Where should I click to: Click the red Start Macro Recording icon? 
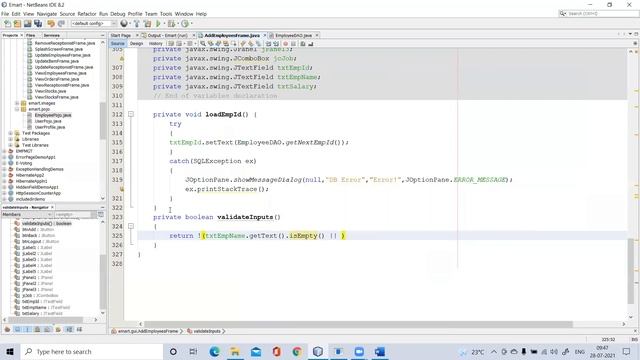(285, 43)
